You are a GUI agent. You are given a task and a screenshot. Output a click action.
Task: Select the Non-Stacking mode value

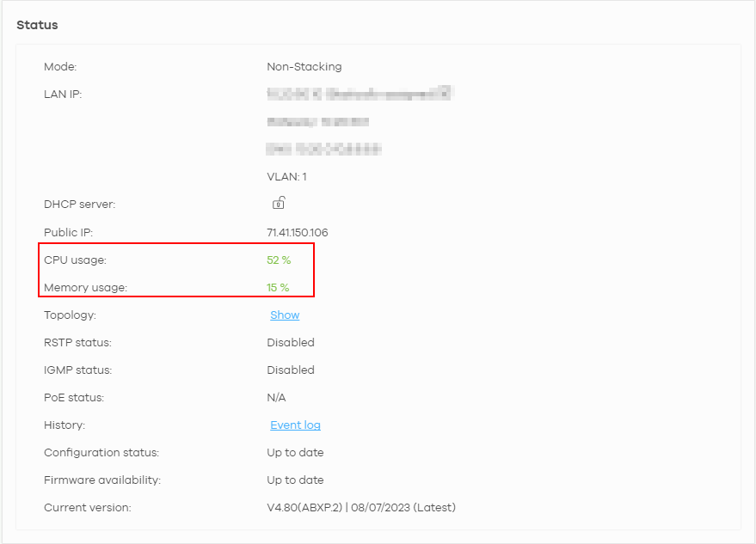point(304,67)
